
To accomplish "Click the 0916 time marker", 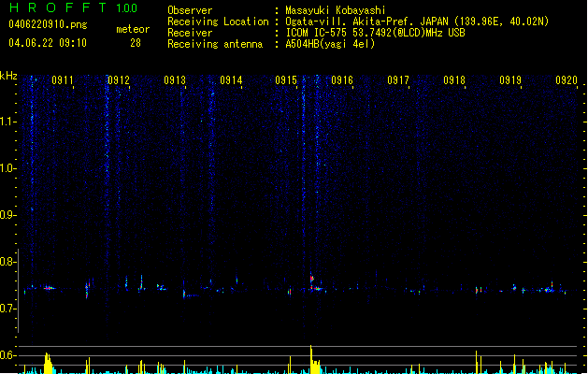I will click(x=342, y=80).
